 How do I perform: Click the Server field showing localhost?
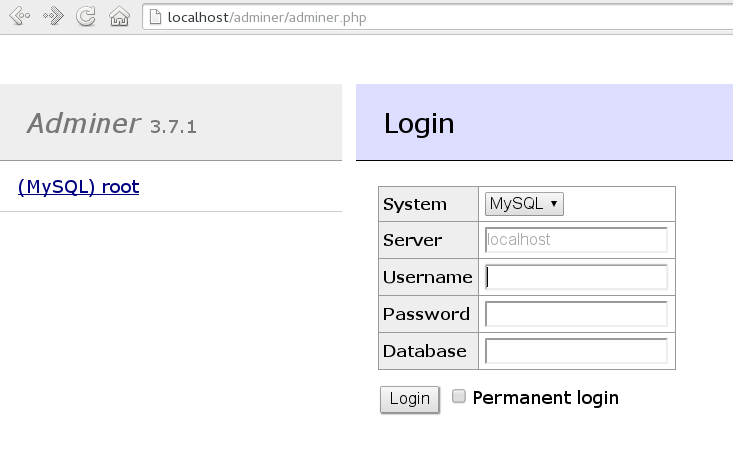576,240
